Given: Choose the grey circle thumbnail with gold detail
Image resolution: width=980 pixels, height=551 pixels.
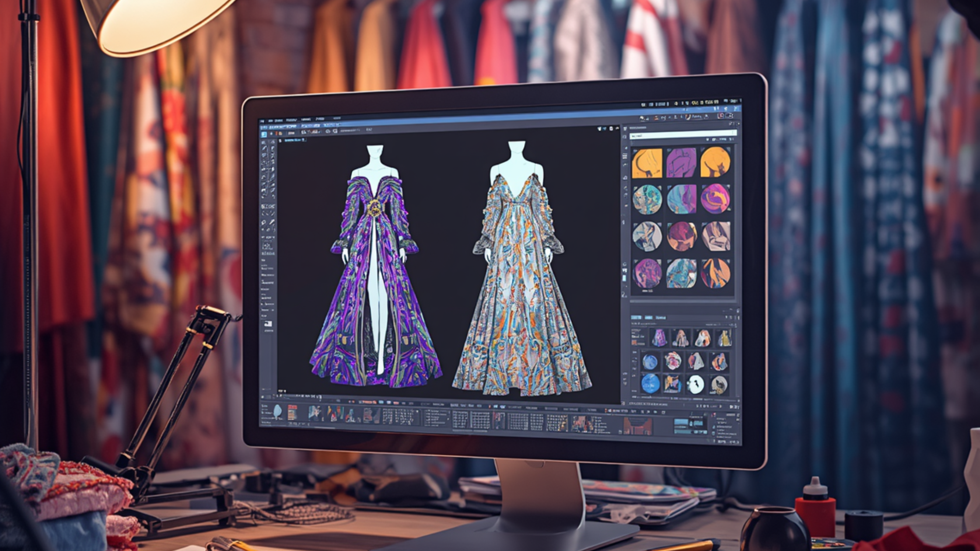Looking at the screenshot, I should click(719, 385).
